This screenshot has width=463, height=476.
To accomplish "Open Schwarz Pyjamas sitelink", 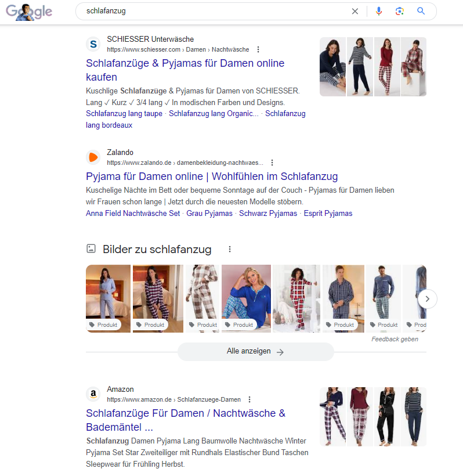I will pos(268,214).
